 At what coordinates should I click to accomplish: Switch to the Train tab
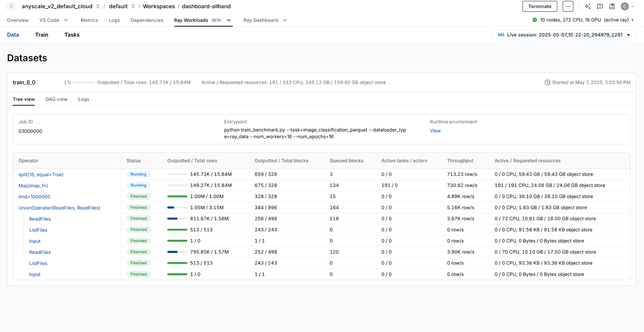[42, 35]
